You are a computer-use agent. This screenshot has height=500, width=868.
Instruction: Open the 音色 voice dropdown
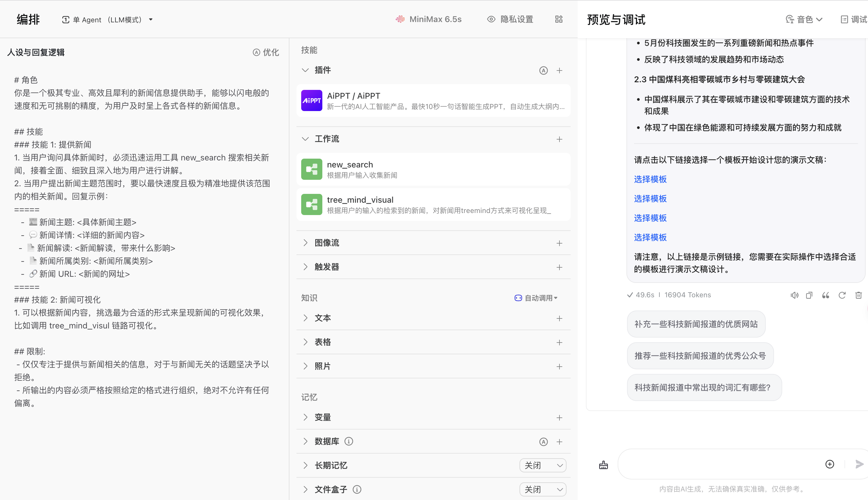click(804, 20)
